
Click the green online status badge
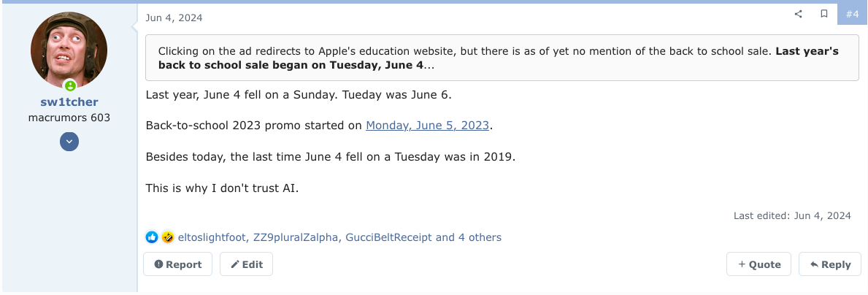tap(69, 85)
